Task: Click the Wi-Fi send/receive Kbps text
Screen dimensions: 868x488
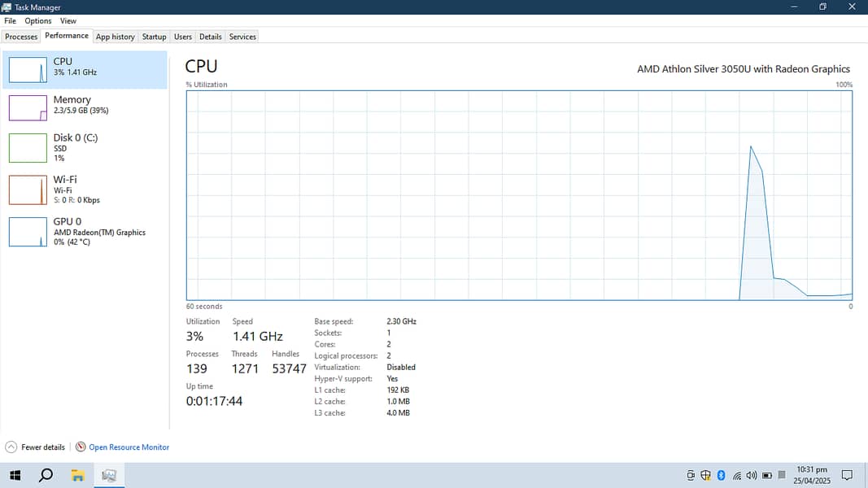Action: 76,200
